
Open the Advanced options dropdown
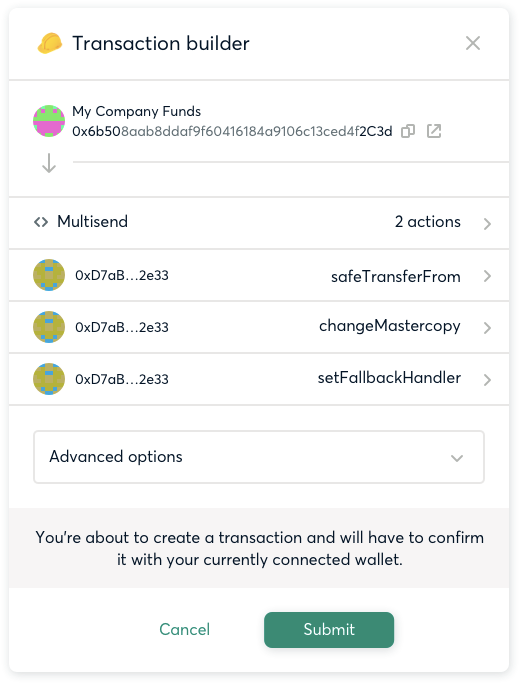[259, 457]
